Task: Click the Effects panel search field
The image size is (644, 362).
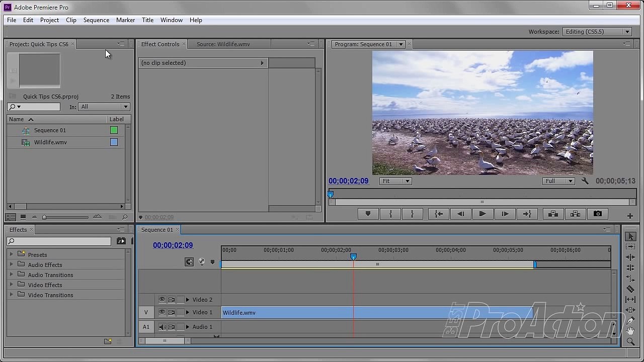Action: [59, 241]
